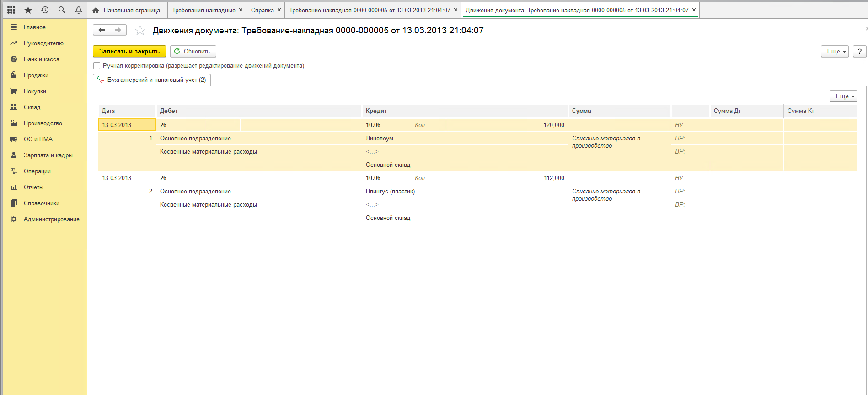Go back with the left arrow button

point(102,30)
